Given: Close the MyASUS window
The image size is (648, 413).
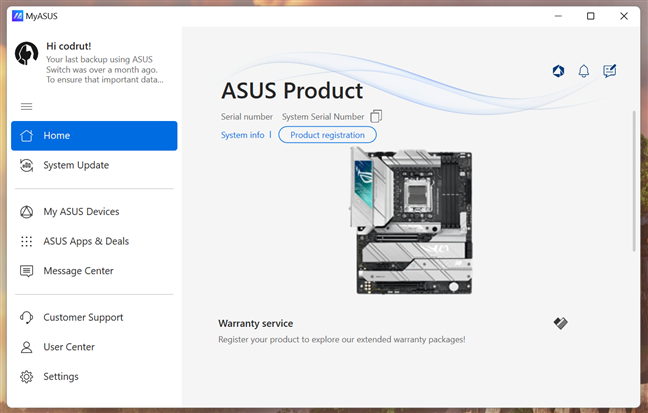Looking at the screenshot, I should pyautogui.click(x=624, y=16).
